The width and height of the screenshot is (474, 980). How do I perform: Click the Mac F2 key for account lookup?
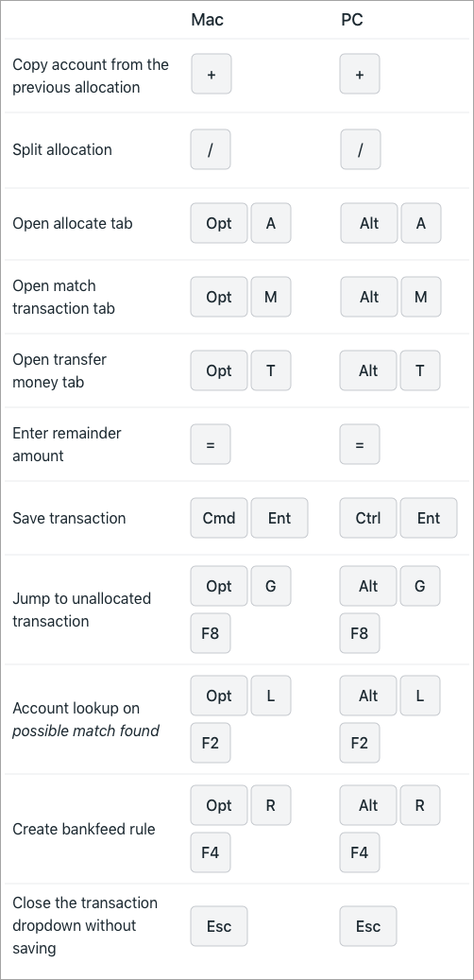(211, 743)
